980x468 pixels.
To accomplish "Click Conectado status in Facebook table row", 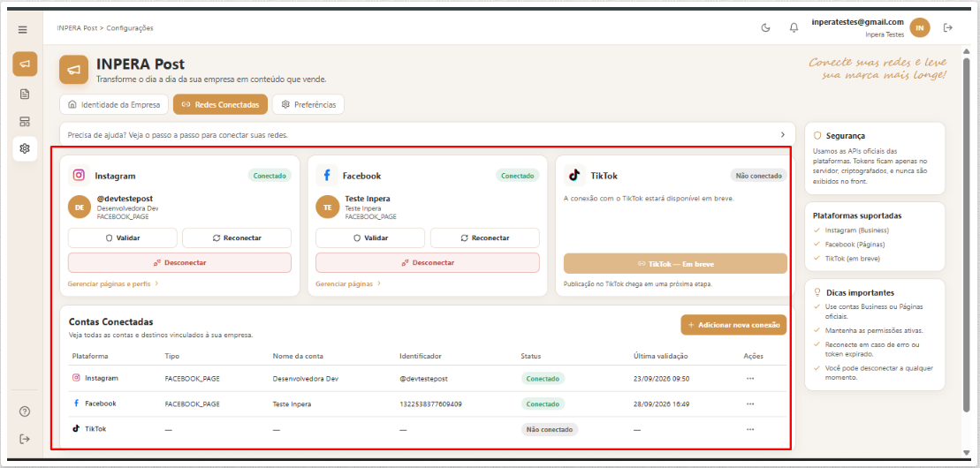I will pyautogui.click(x=543, y=404).
